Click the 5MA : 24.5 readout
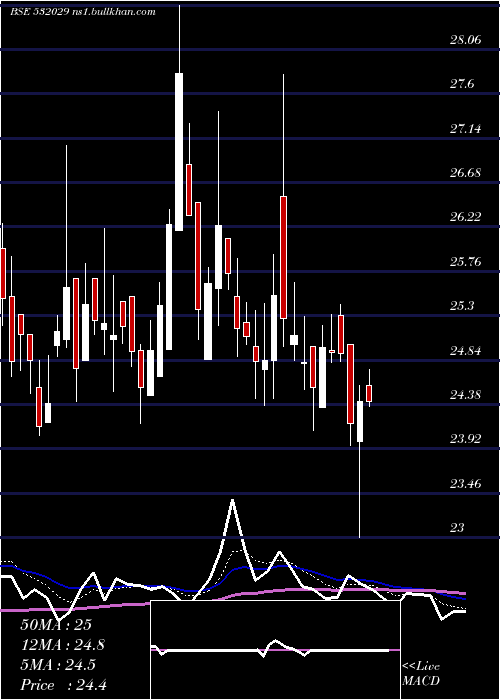Screen dimensions: 500x700 click(58, 665)
